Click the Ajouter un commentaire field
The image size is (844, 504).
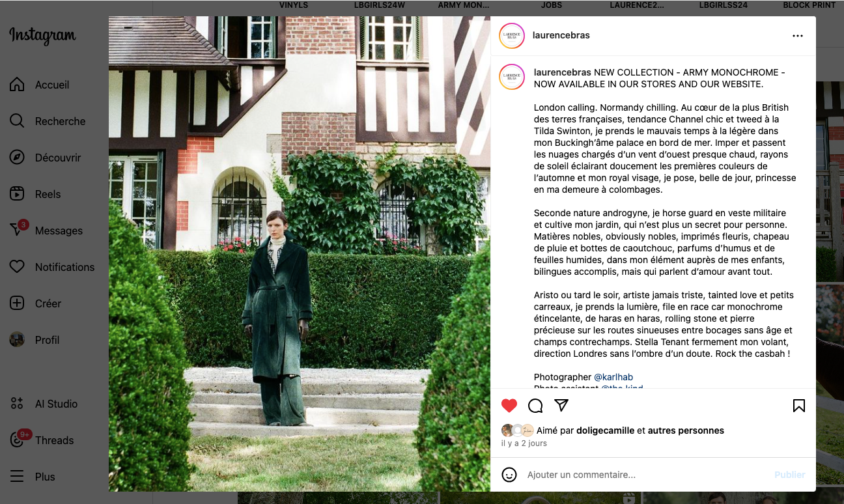[x=646, y=475]
